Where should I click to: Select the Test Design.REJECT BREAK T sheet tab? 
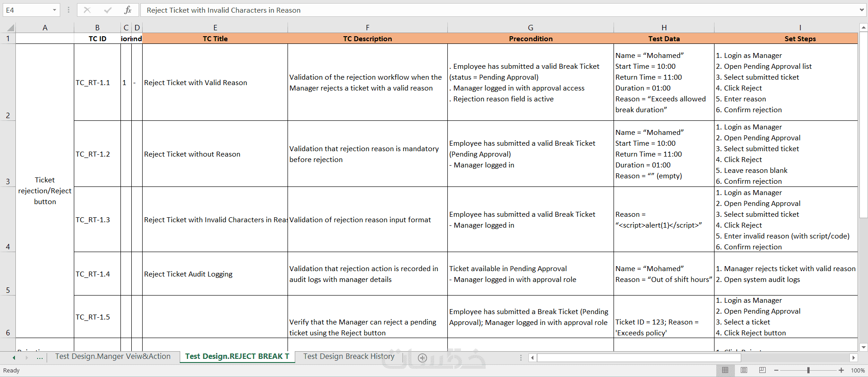pos(237,357)
